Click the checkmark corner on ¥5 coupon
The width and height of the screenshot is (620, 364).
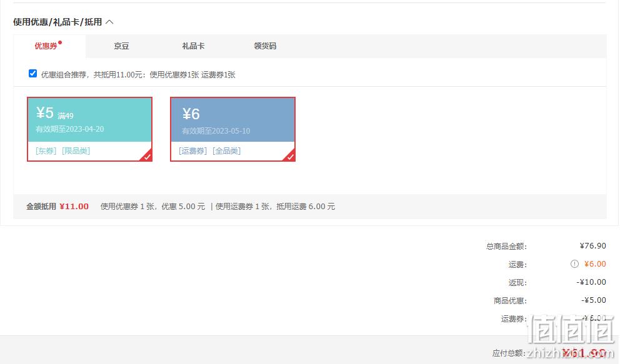click(x=147, y=156)
